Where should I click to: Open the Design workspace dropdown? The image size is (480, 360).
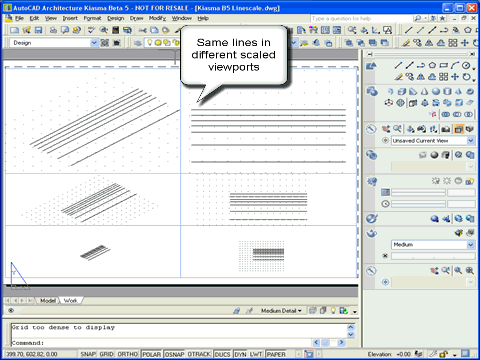click(94, 43)
